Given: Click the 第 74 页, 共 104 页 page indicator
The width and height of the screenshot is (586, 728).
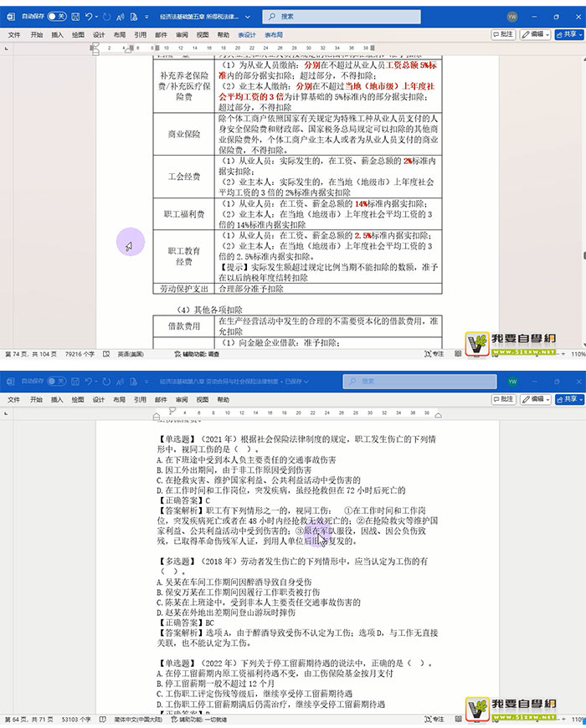Looking at the screenshot, I should click(x=31, y=354).
